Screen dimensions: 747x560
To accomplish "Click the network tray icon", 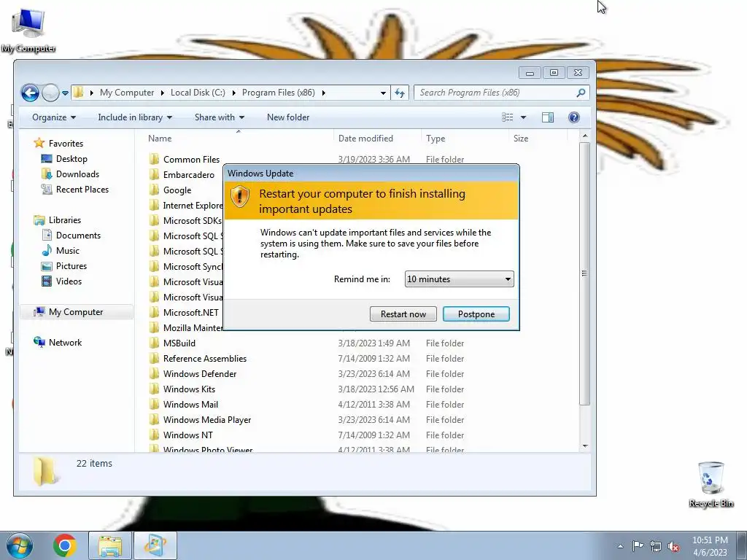I will click(x=656, y=546).
